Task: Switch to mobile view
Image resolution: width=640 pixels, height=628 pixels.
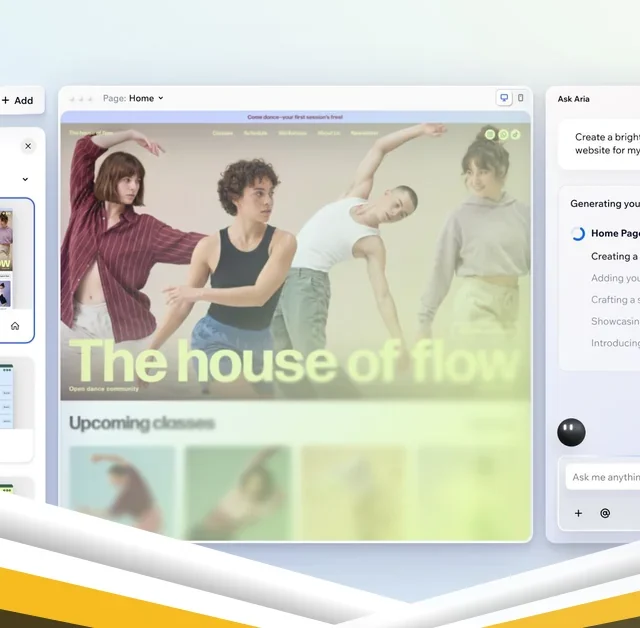Action: [x=520, y=98]
